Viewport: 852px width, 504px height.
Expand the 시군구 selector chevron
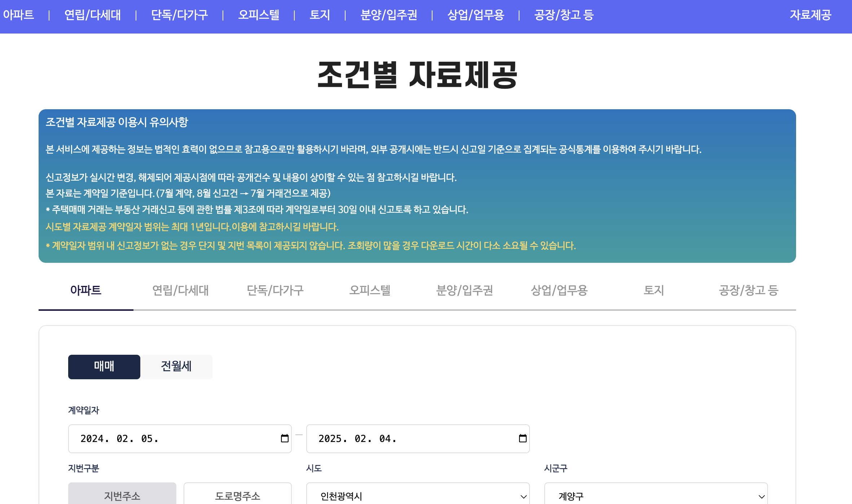tap(762, 497)
